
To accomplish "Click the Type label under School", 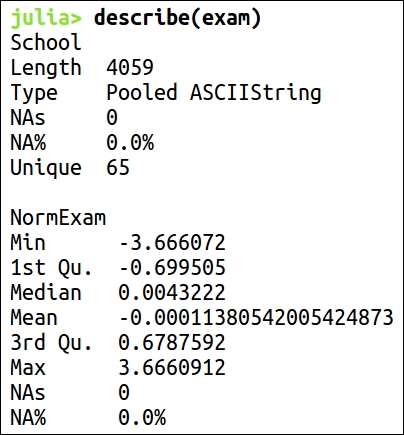I will 34,94.
